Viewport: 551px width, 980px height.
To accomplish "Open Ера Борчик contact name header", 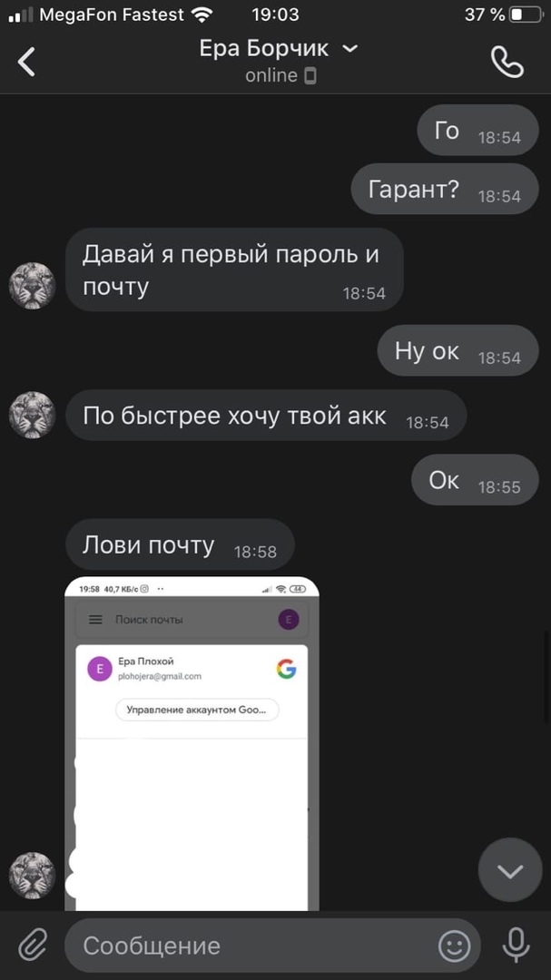I will click(264, 48).
